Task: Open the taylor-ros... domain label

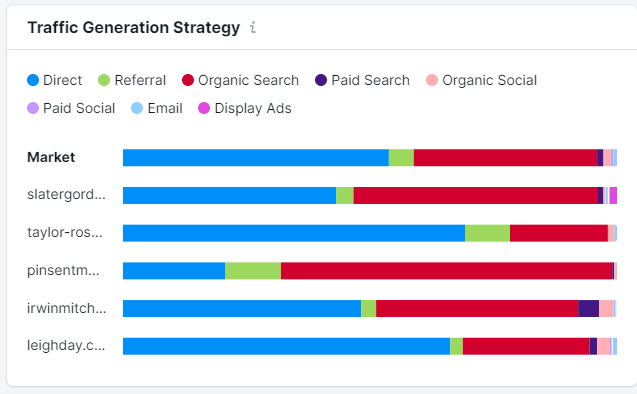Action: (x=65, y=232)
